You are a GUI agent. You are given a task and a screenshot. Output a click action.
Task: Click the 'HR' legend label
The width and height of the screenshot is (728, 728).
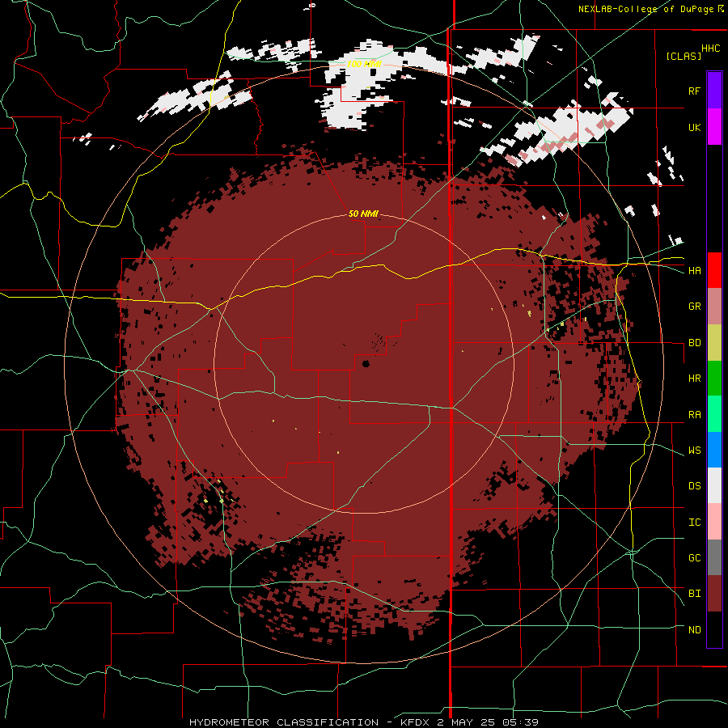click(694, 379)
